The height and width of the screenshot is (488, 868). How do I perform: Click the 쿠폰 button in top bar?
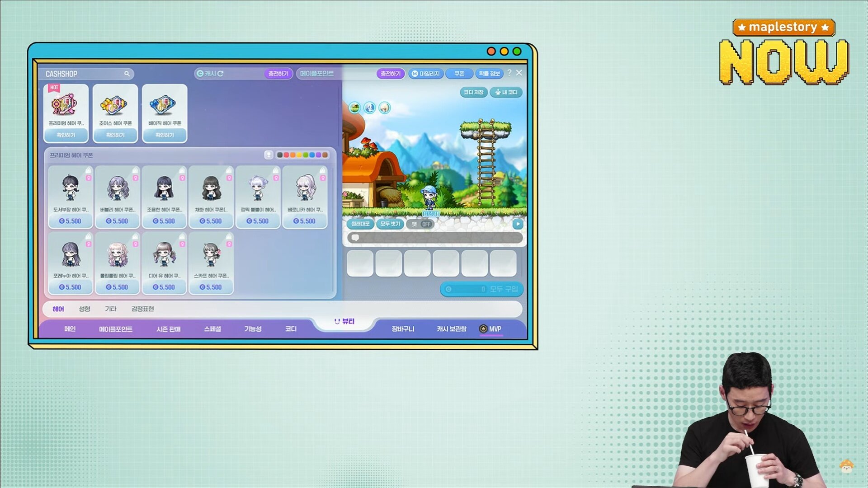[x=459, y=73]
